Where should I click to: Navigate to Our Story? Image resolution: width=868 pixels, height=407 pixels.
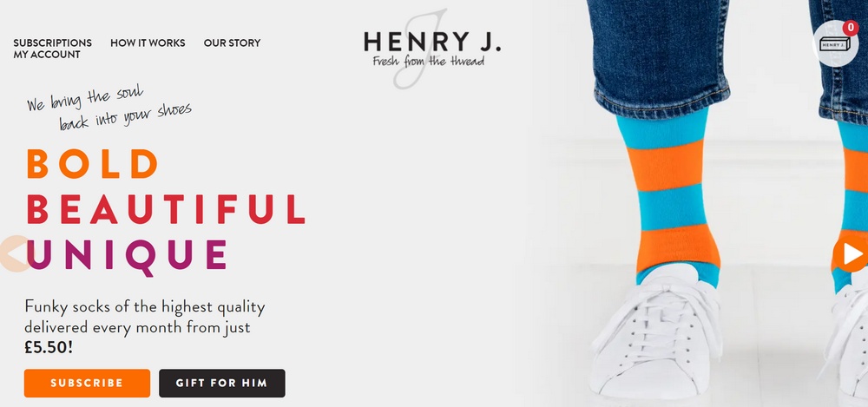pos(232,43)
